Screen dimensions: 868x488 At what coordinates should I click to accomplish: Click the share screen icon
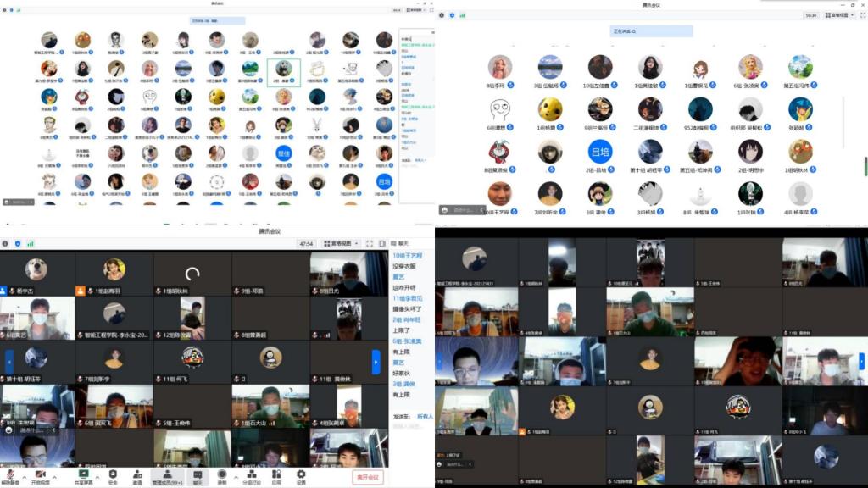pyautogui.click(x=83, y=474)
